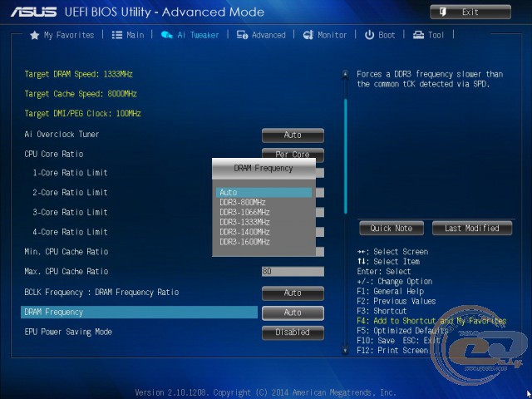
Task: Open the My Favorites tab
Action: [62, 35]
